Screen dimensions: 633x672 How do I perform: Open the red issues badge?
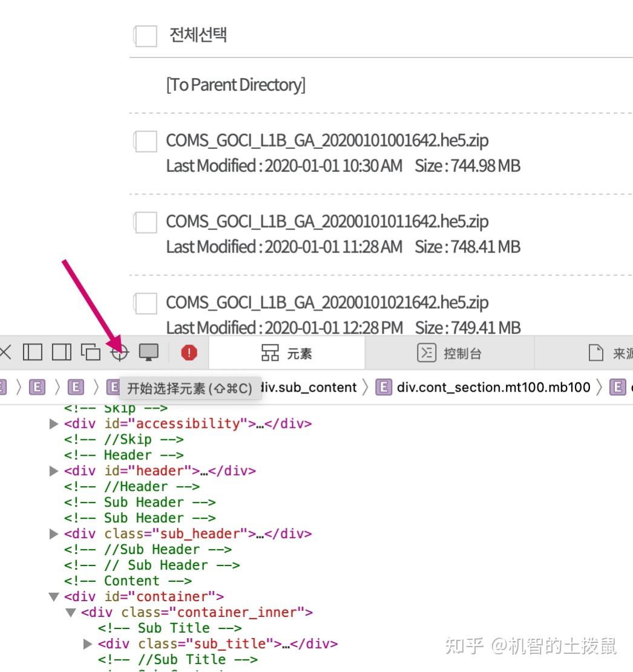coord(188,351)
